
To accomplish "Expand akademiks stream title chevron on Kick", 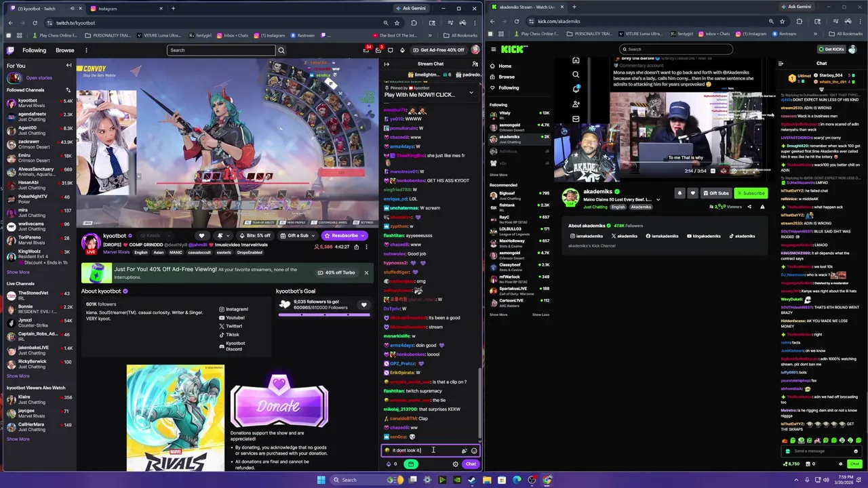I will pyautogui.click(x=657, y=200).
